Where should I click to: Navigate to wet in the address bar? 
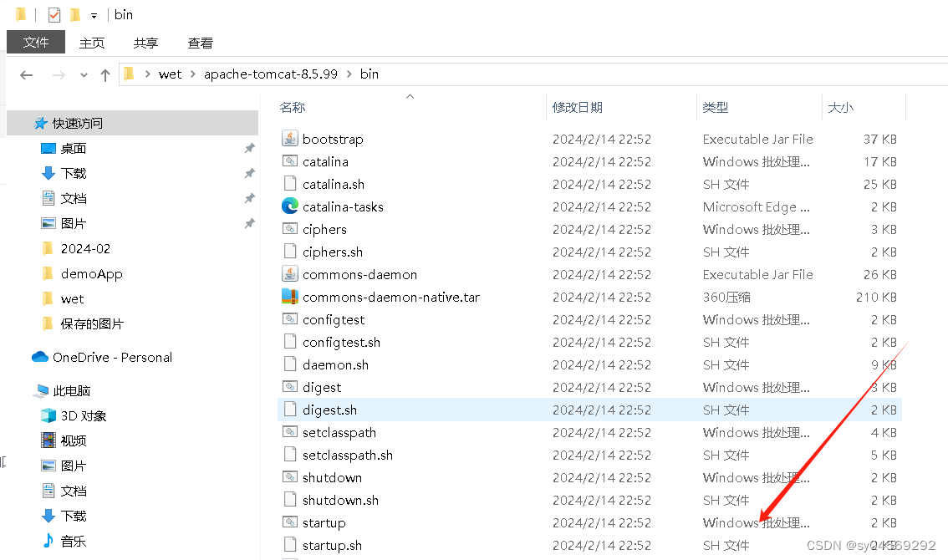point(170,74)
